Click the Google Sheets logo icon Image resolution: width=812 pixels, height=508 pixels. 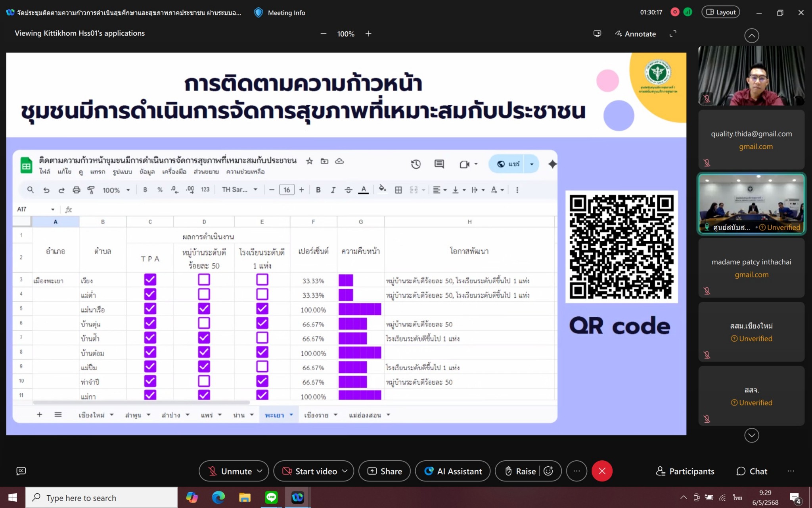[x=26, y=165]
